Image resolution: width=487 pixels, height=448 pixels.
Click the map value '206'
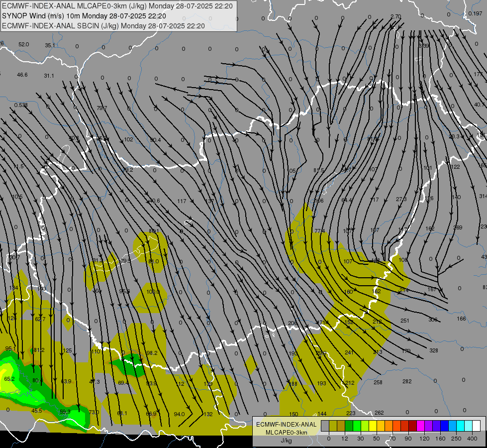[x=292, y=324]
